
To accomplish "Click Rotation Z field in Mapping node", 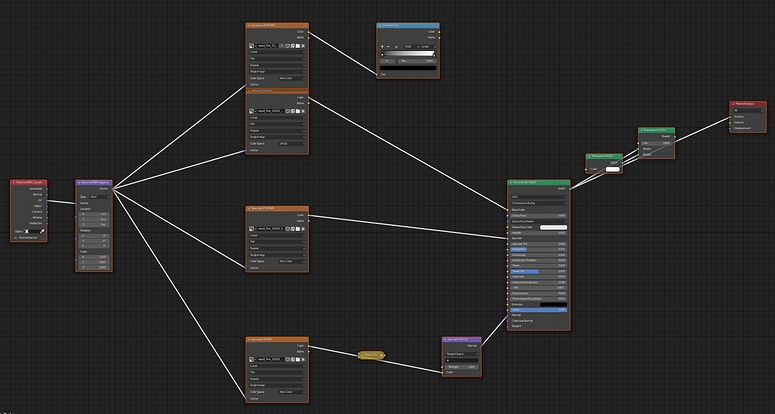I will pyautogui.click(x=94, y=246).
